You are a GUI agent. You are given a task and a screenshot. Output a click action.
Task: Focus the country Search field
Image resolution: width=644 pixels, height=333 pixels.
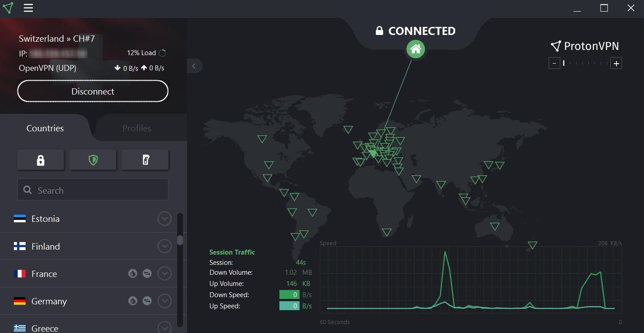93,190
